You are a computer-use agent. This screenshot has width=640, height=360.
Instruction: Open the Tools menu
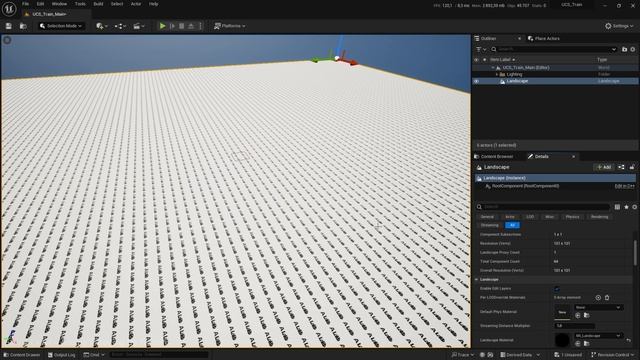pyautogui.click(x=80, y=4)
